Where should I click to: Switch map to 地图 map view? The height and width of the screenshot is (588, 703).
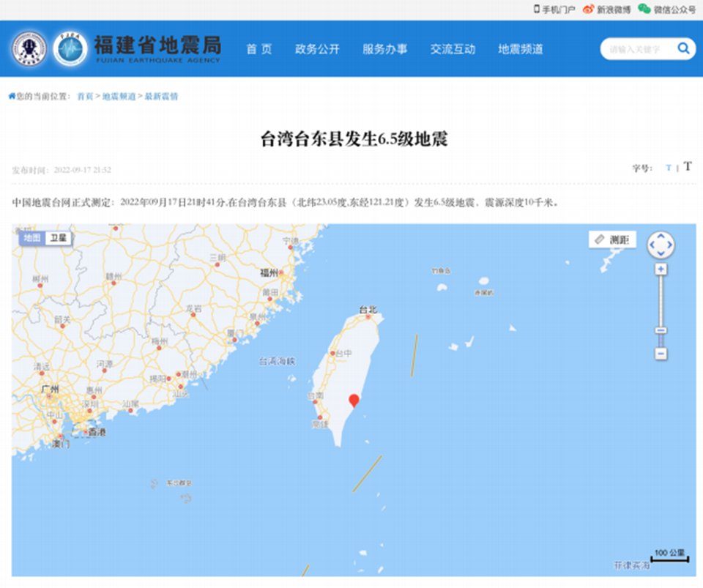coord(32,238)
